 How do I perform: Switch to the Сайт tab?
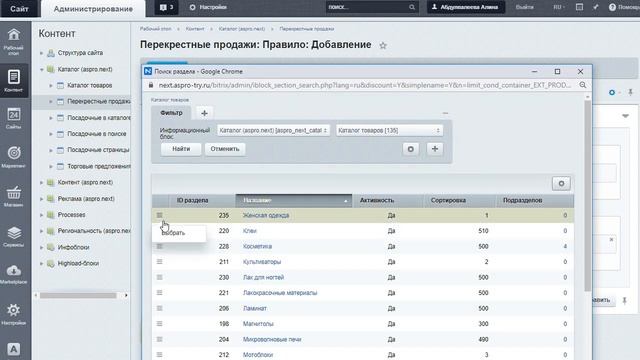click(x=19, y=8)
